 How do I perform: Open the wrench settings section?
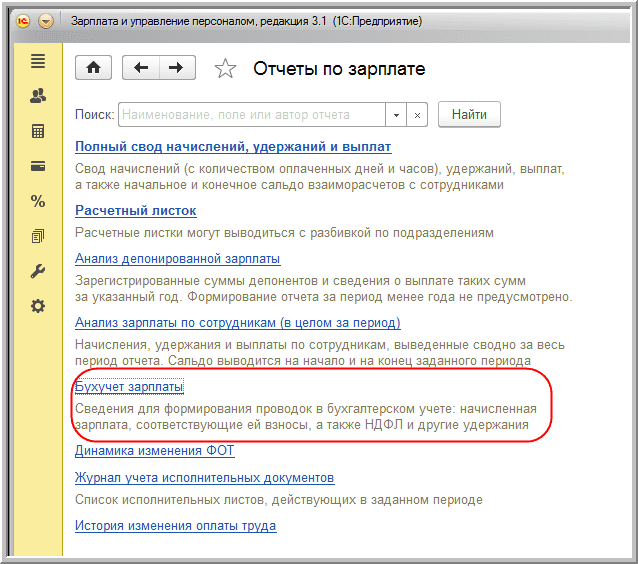pyautogui.click(x=38, y=271)
